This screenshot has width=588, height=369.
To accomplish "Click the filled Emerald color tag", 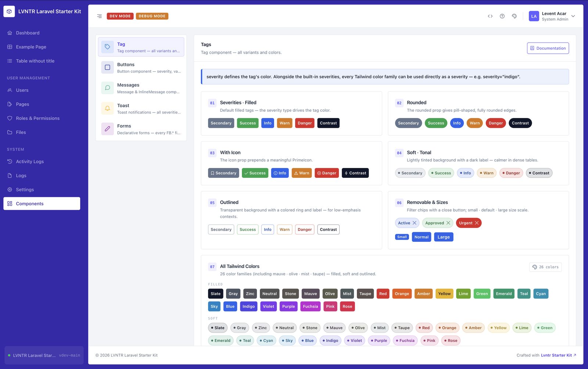I will [504, 294].
